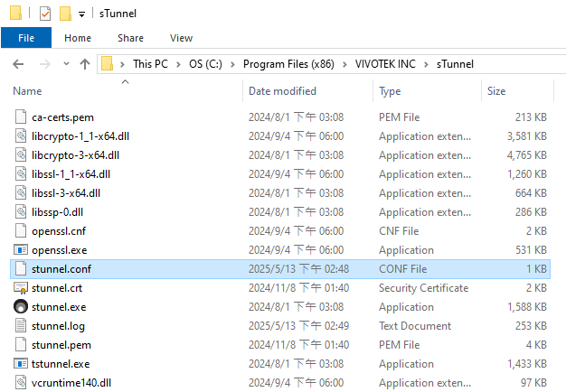Expand the Recent locations dropdown arrow

64,64
